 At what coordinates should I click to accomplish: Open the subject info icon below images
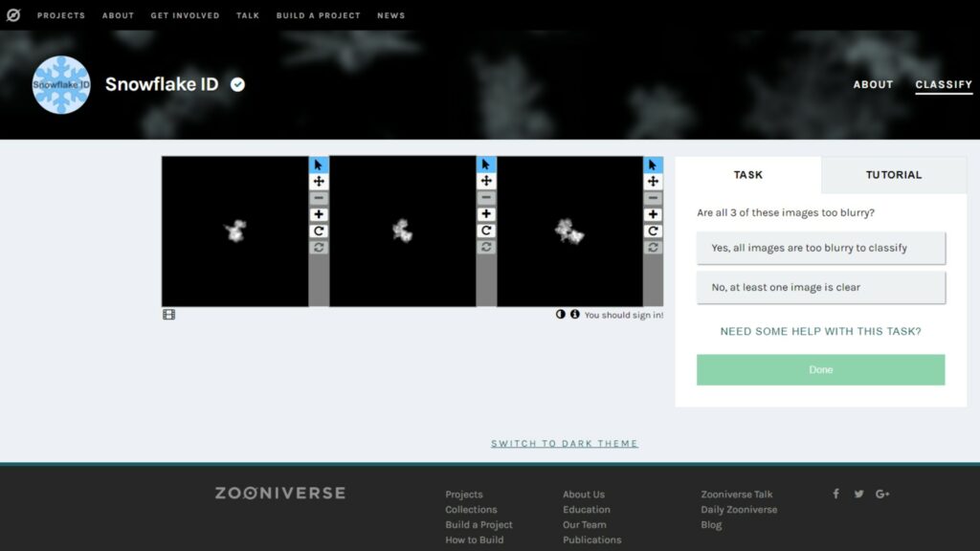[x=574, y=314]
